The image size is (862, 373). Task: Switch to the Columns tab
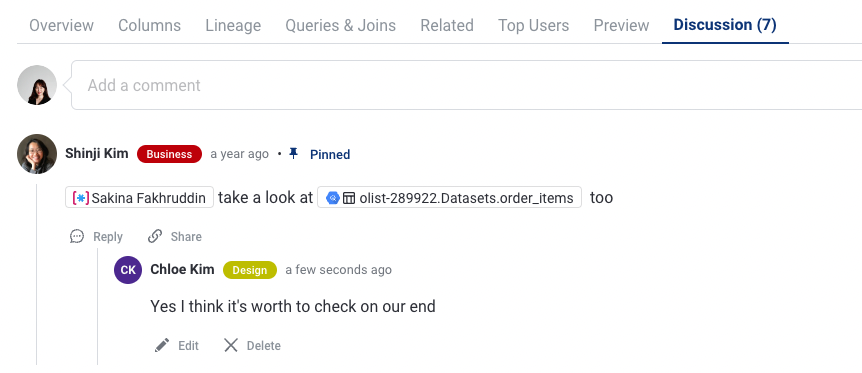coord(150,25)
